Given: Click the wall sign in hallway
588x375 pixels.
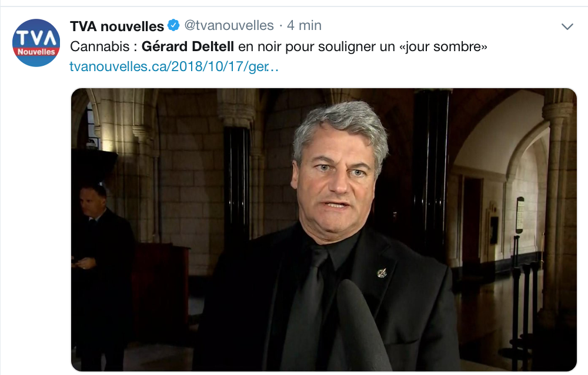Looking at the screenshot, I should click(520, 215).
